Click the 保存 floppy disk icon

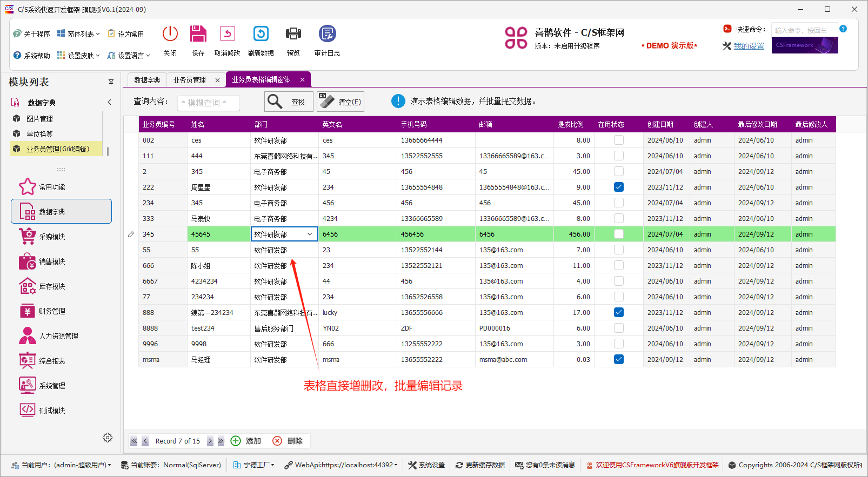coord(198,34)
